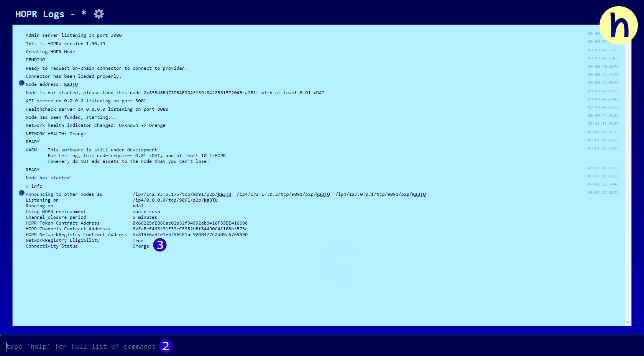Click 'xdai' value of Running on

[x=138, y=206]
